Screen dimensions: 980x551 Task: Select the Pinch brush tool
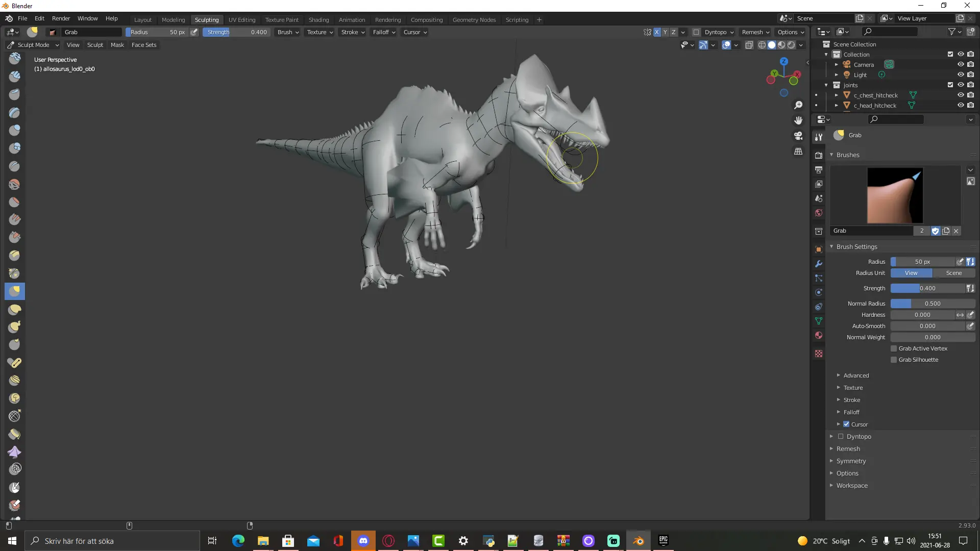pyautogui.click(x=14, y=273)
